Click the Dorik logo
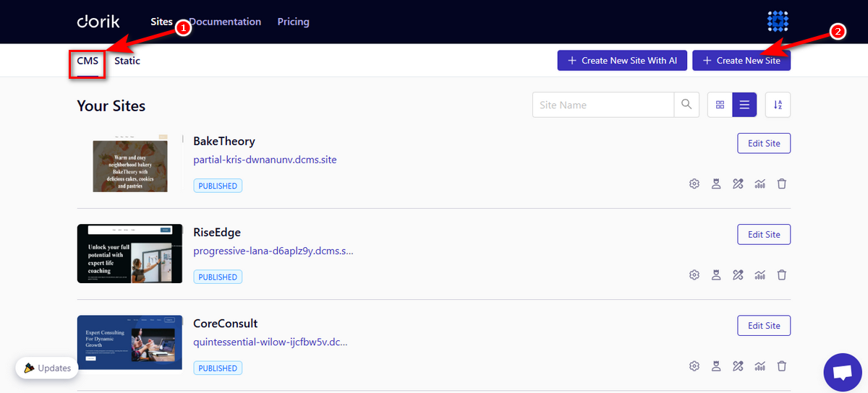This screenshot has height=393, width=868. 98,22
